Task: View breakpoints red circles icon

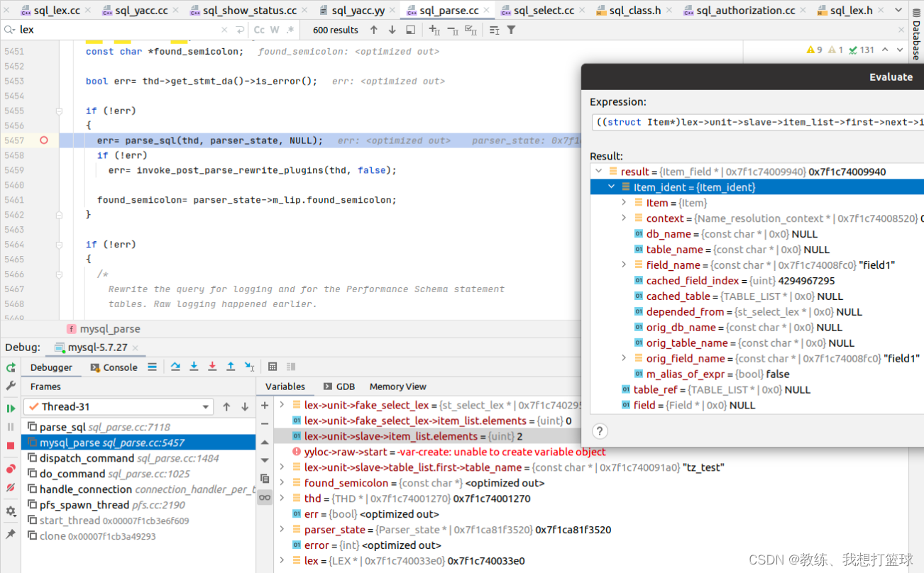Action: [x=11, y=469]
